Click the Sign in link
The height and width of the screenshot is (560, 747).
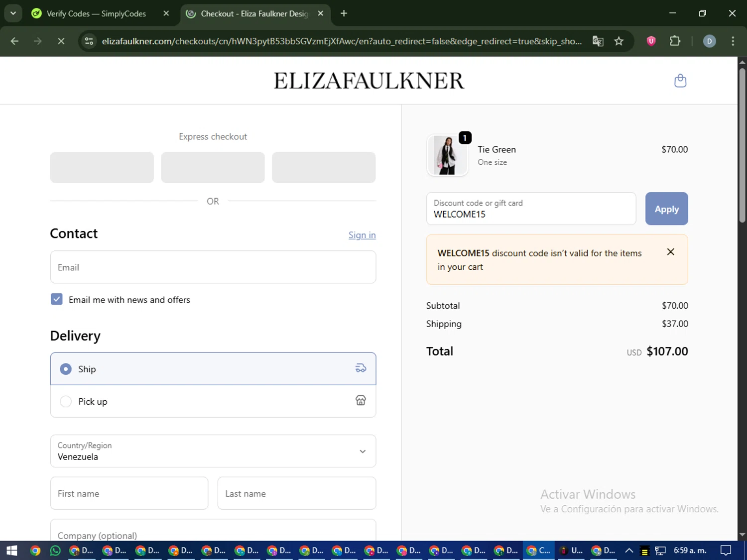362,235
